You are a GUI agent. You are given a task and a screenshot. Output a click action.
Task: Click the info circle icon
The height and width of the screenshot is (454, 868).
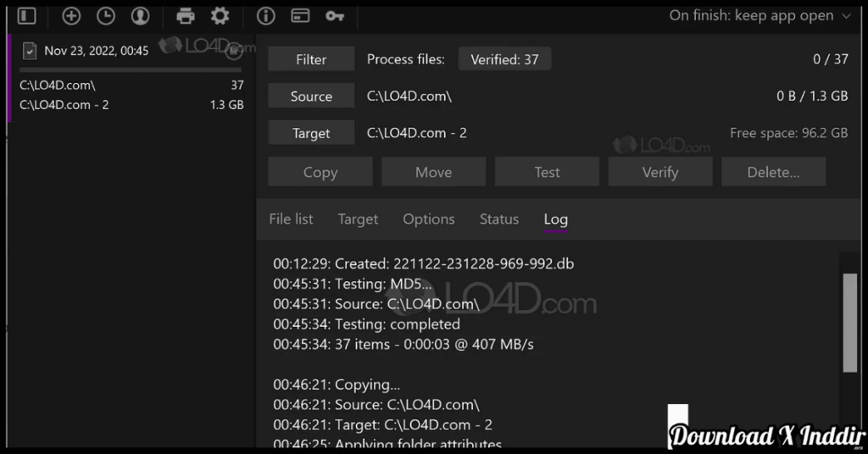[x=265, y=16]
